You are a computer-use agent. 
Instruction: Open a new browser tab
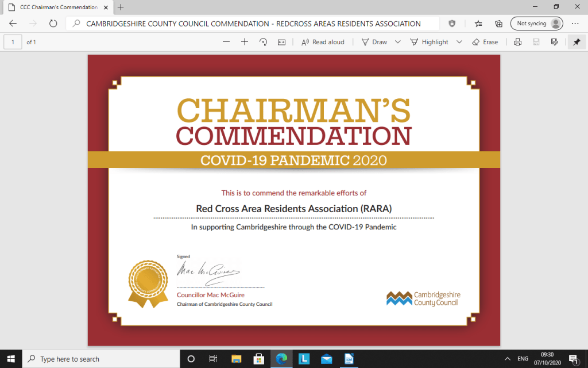121,7
